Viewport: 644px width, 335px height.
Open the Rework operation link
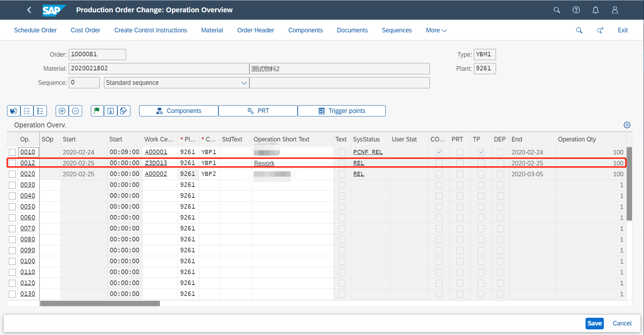tap(264, 163)
